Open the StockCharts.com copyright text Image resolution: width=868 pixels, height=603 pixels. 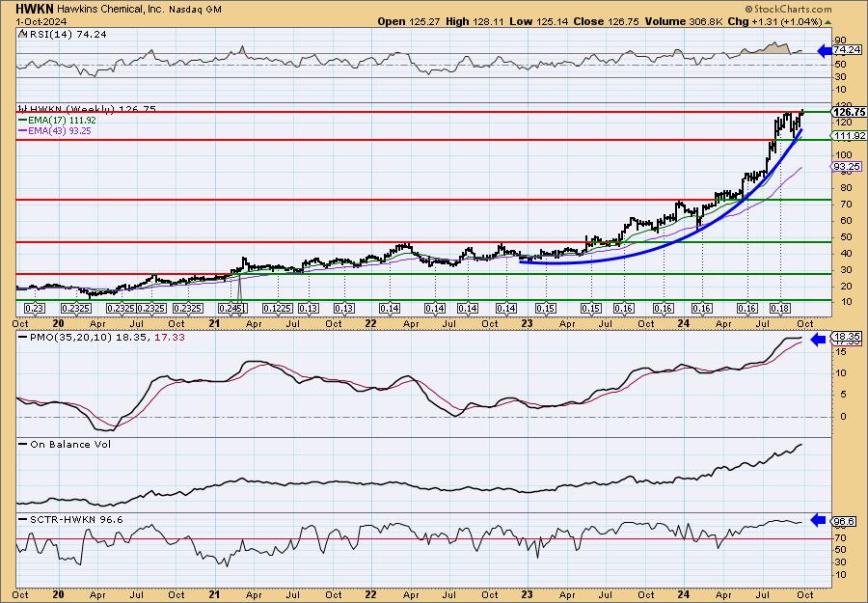(x=788, y=9)
